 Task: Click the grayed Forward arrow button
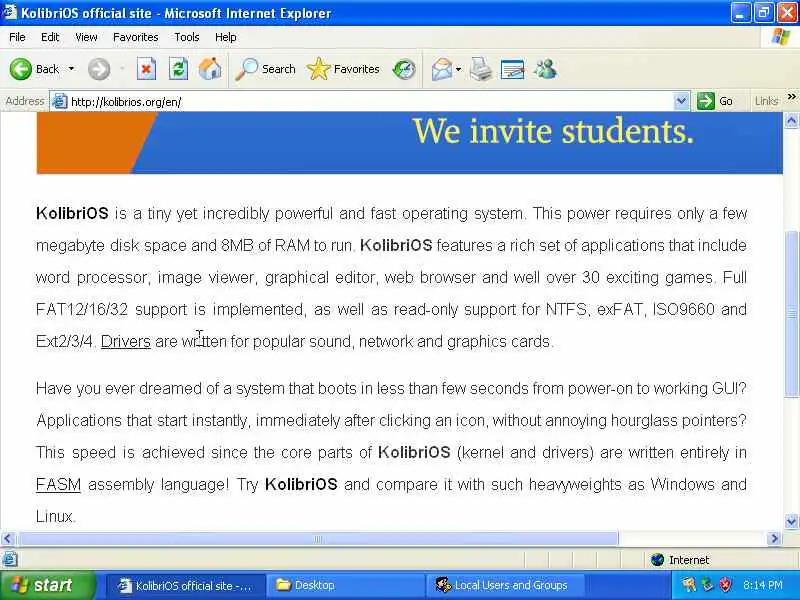(x=98, y=69)
